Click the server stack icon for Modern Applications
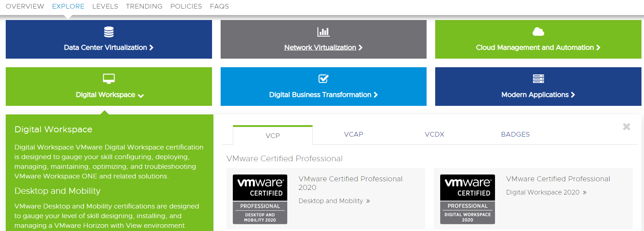Image resolution: width=644 pixels, height=231 pixels. 538,79
